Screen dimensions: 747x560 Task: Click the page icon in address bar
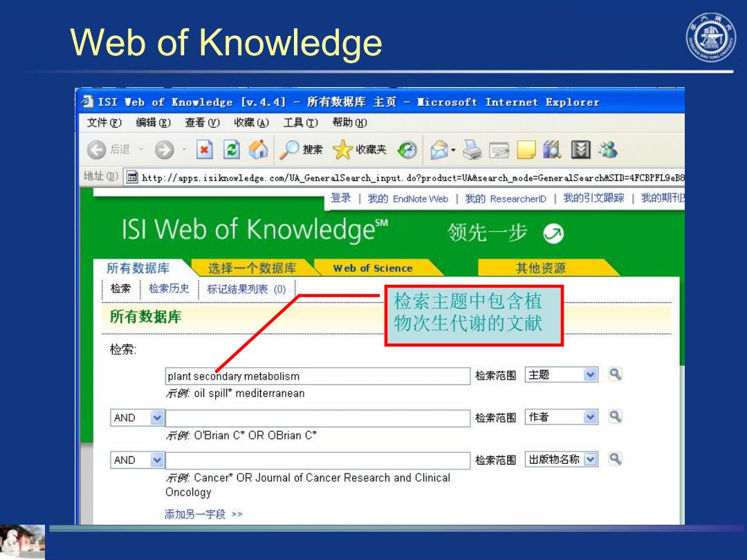pyautogui.click(x=132, y=178)
